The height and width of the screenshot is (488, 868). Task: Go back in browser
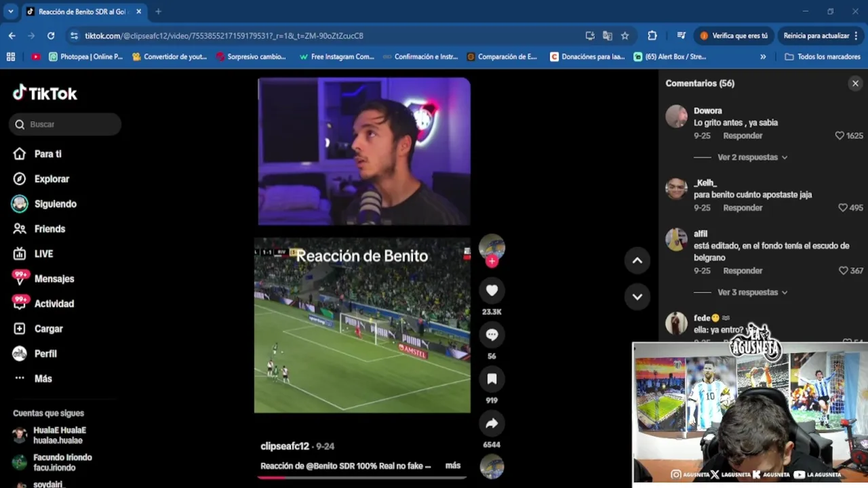[12, 35]
